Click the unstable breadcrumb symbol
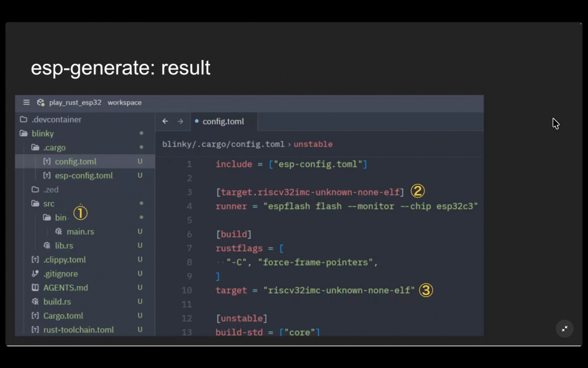588x368 pixels. (313, 144)
